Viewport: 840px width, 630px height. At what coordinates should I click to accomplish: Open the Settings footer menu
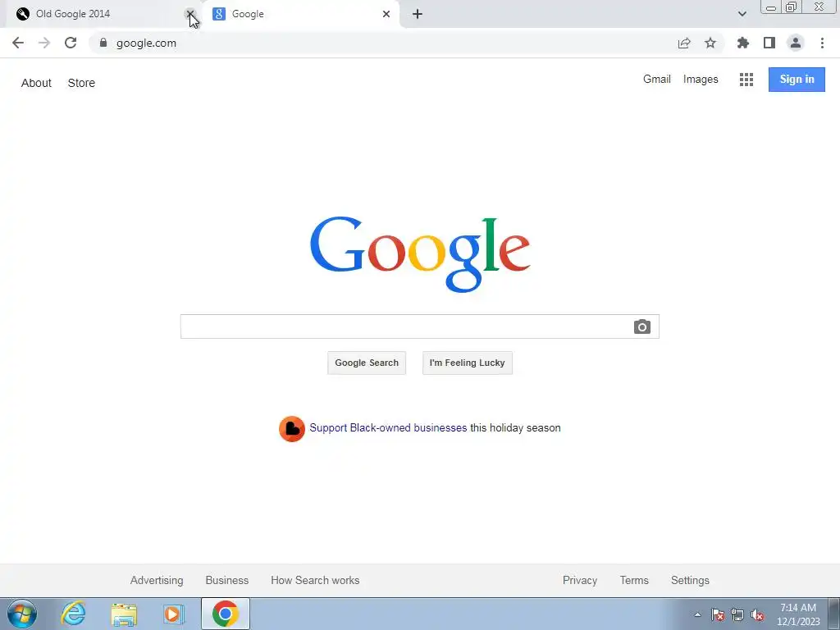coord(690,580)
